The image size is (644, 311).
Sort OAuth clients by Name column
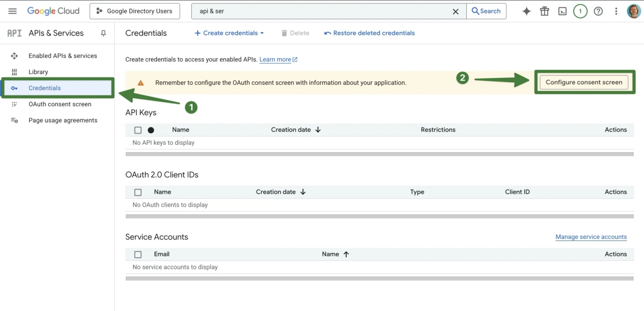[x=163, y=192]
